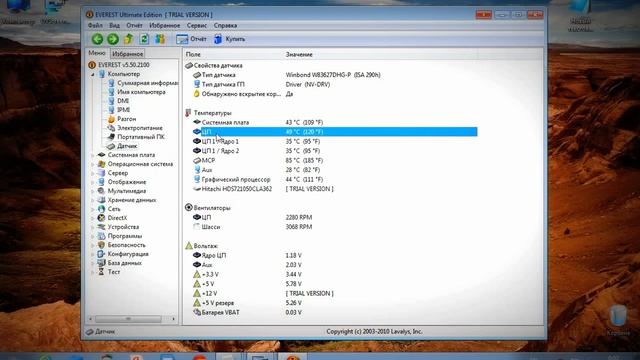Open the Файл menu
The width and height of the screenshot is (640, 360).
[x=95, y=25]
